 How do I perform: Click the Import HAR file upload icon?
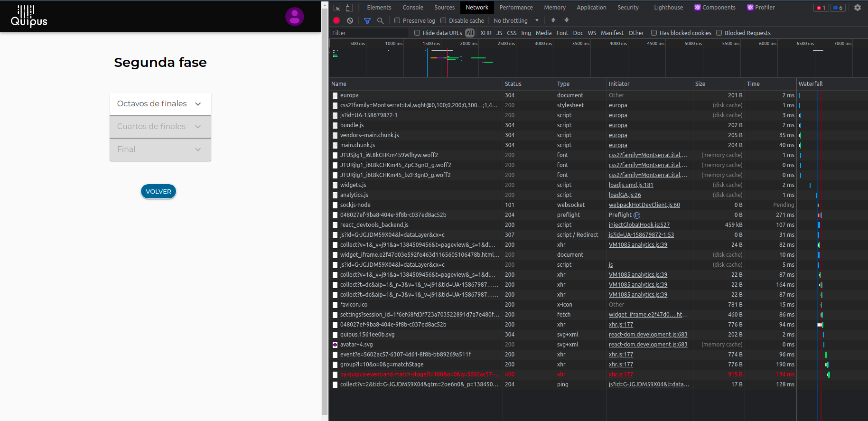pos(553,20)
